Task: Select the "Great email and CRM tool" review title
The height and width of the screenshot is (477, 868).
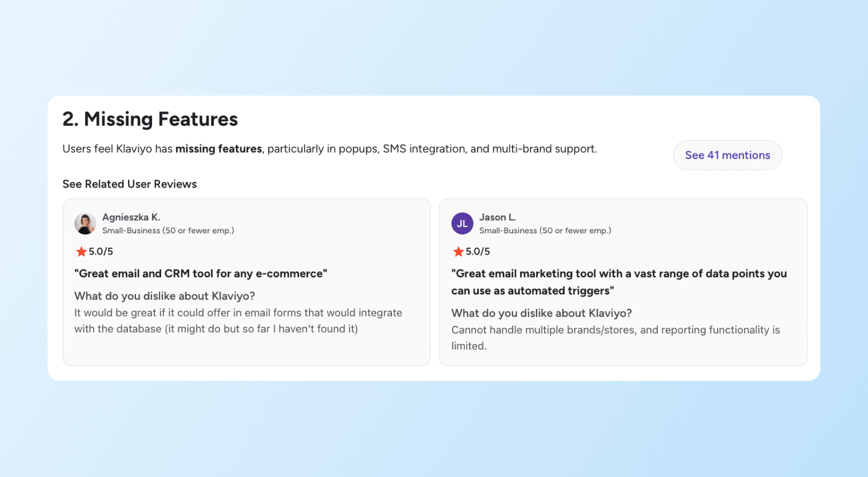Action: [x=201, y=273]
